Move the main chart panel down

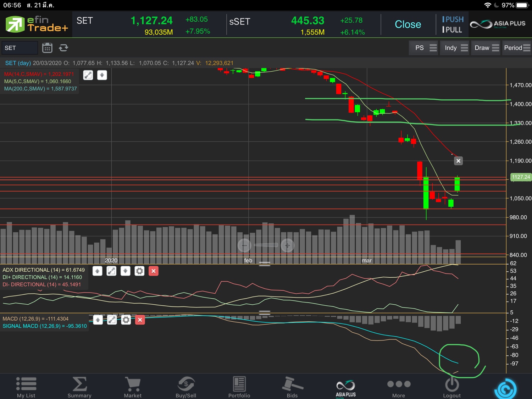pyautogui.click(x=102, y=75)
